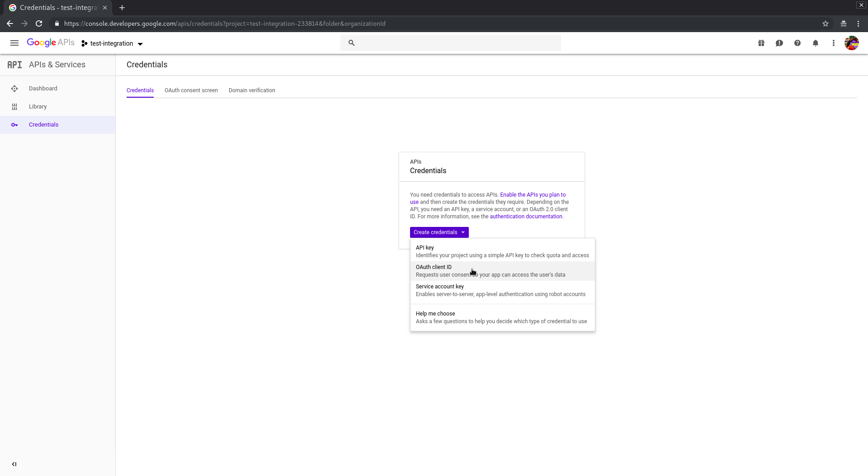Click the search input field
Viewport: 868px width, 476px height.
[457, 43]
